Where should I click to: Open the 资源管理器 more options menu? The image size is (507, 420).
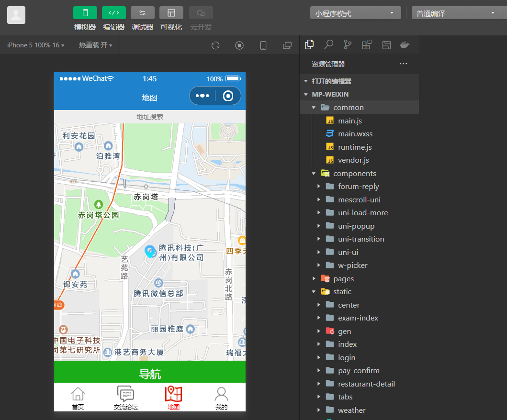(403, 64)
